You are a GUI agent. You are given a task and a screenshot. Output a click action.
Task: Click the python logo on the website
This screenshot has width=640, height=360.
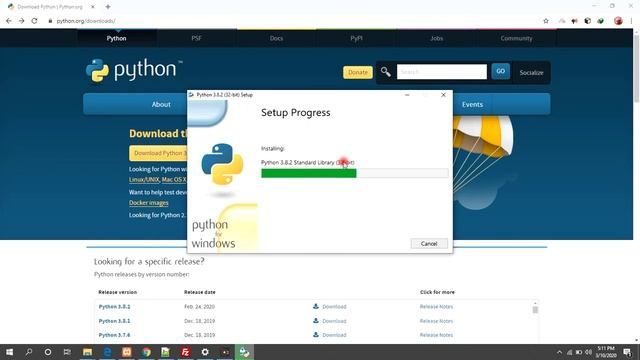134,70
